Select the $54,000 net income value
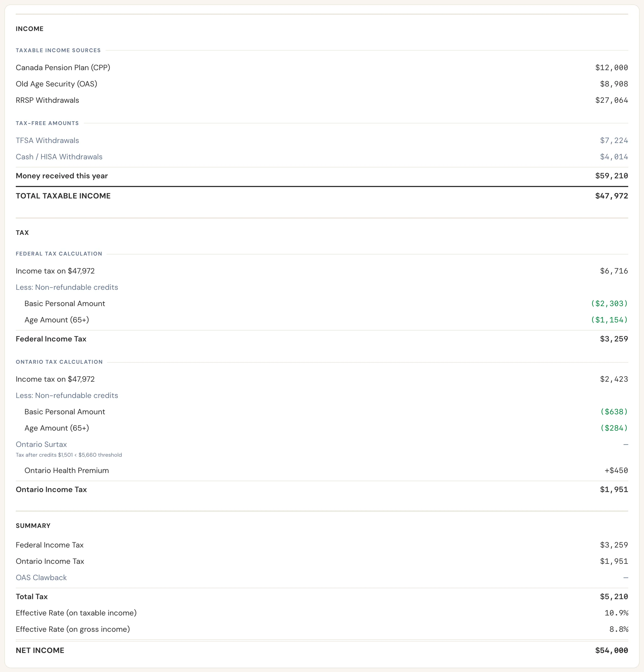This screenshot has width=644, height=672. coord(611,651)
